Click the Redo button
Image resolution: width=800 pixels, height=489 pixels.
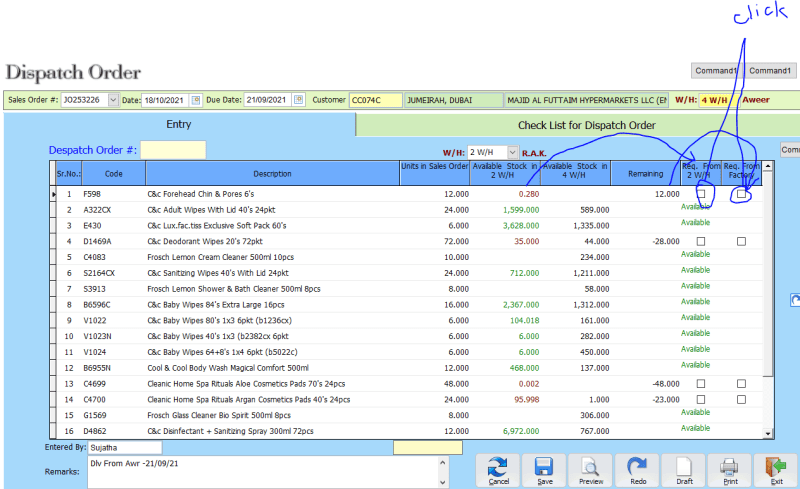click(x=637, y=470)
